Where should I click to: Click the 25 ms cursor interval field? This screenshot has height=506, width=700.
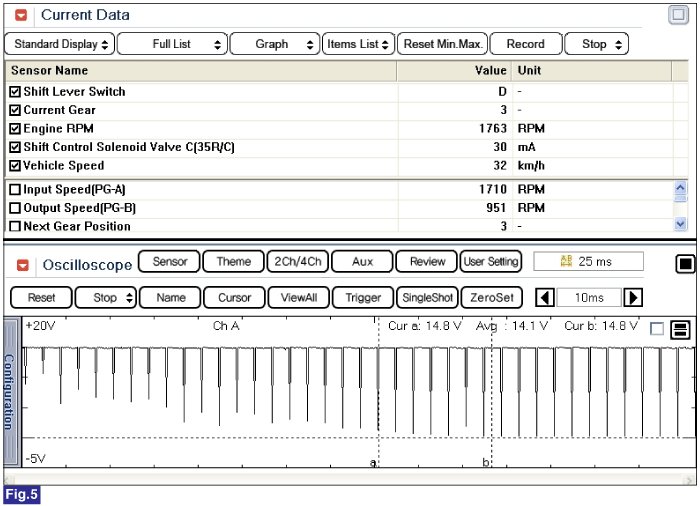click(x=588, y=262)
